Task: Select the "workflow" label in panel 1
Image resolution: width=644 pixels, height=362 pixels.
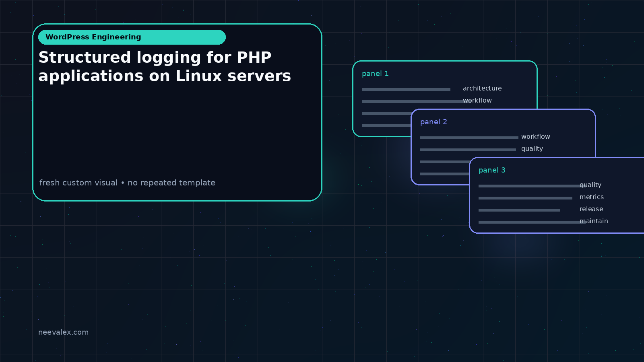Action: point(477,101)
